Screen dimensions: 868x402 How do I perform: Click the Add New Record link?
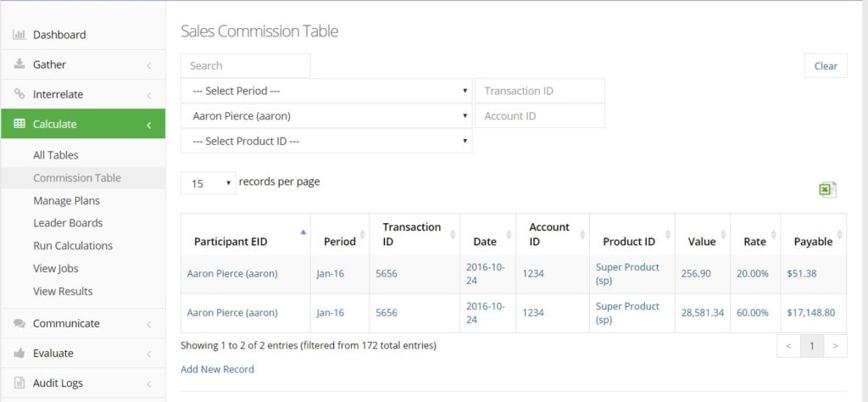[x=217, y=369]
